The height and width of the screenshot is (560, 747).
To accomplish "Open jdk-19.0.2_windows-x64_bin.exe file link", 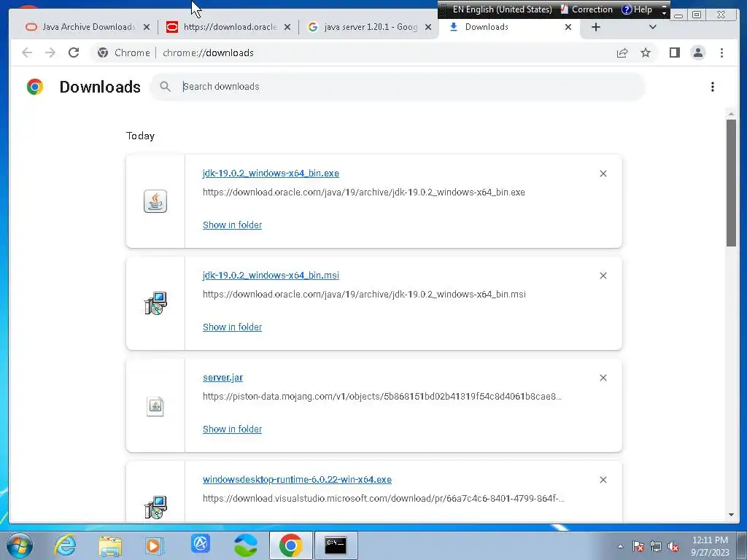I will click(271, 173).
